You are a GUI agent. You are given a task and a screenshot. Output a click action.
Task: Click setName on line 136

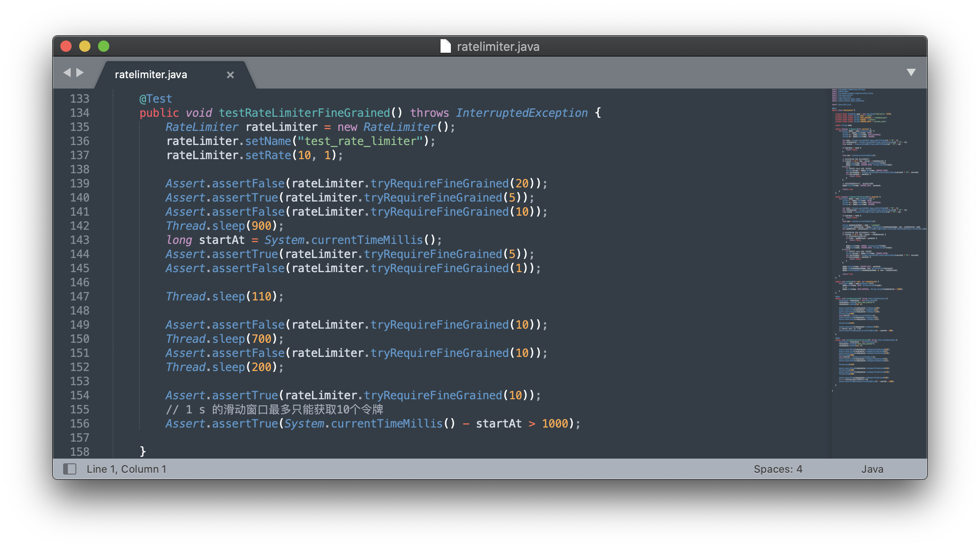click(268, 141)
